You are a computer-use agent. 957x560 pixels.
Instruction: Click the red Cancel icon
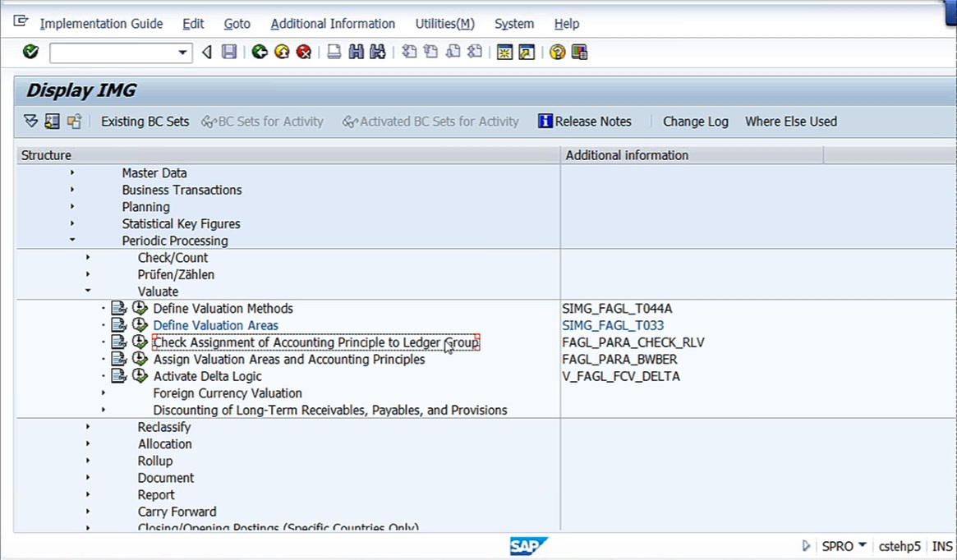(303, 52)
